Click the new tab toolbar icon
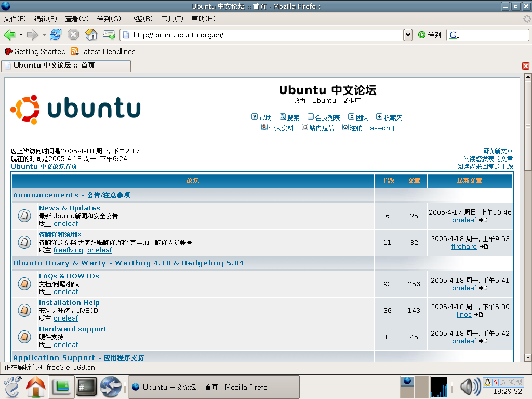 109,35
